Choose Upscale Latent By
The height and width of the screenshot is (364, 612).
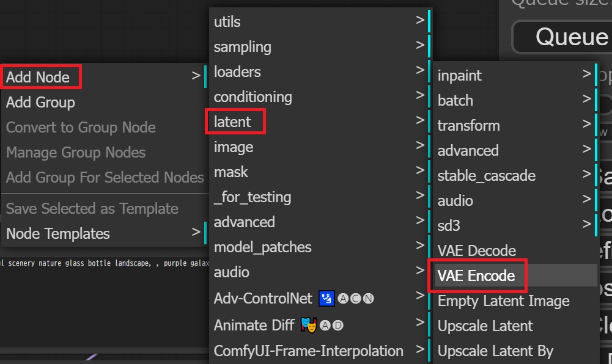pos(495,351)
